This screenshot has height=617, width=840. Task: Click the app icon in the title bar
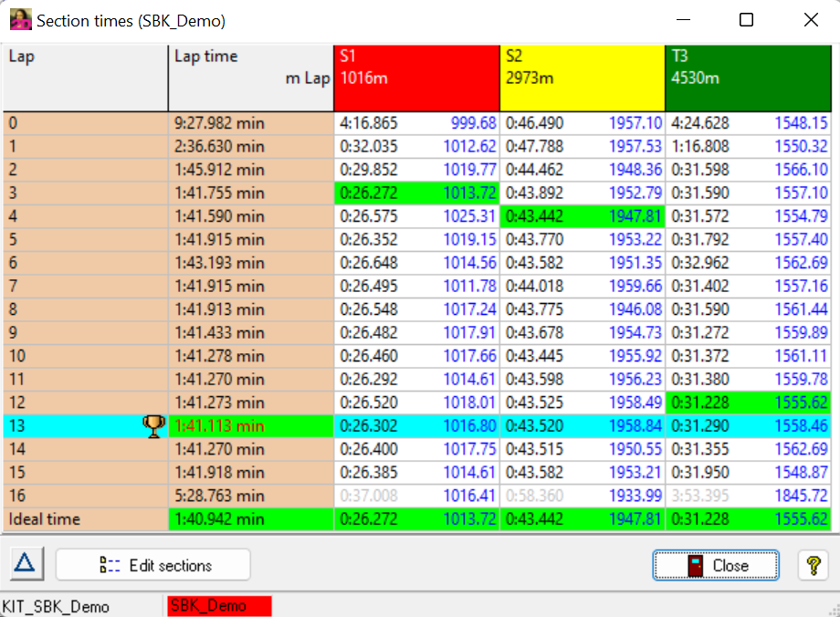(20, 20)
